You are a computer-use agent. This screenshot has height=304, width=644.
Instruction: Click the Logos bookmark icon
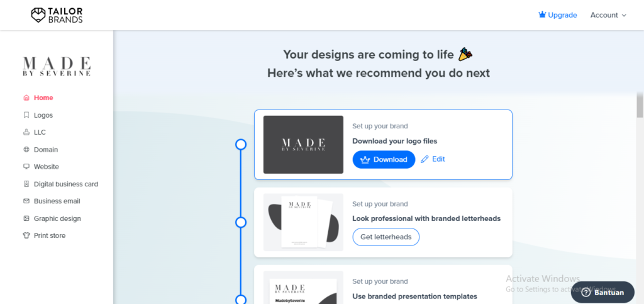(26, 115)
